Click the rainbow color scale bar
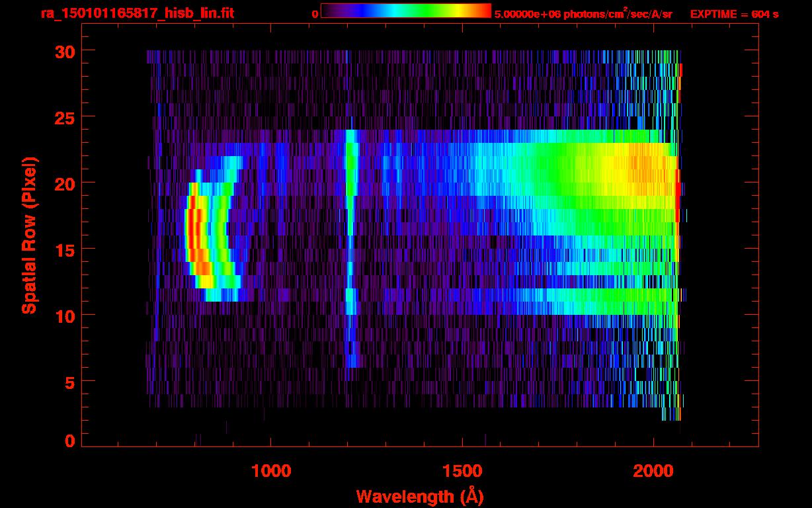The height and width of the screenshot is (508, 812). tap(405, 11)
